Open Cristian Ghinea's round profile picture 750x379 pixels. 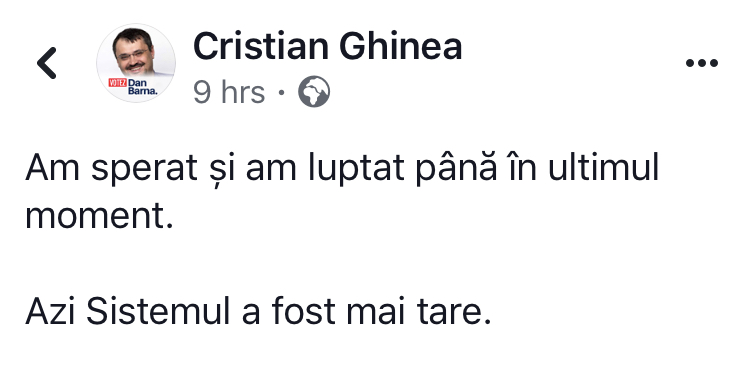[136, 63]
